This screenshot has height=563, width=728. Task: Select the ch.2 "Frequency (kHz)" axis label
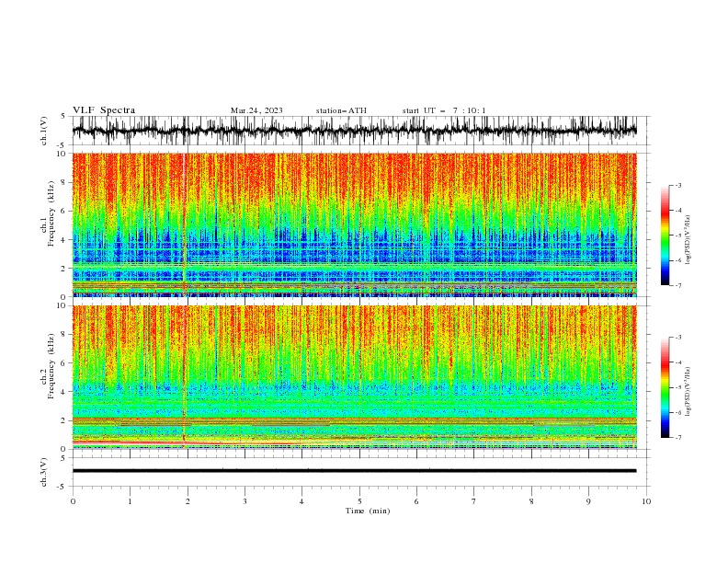pos(51,366)
